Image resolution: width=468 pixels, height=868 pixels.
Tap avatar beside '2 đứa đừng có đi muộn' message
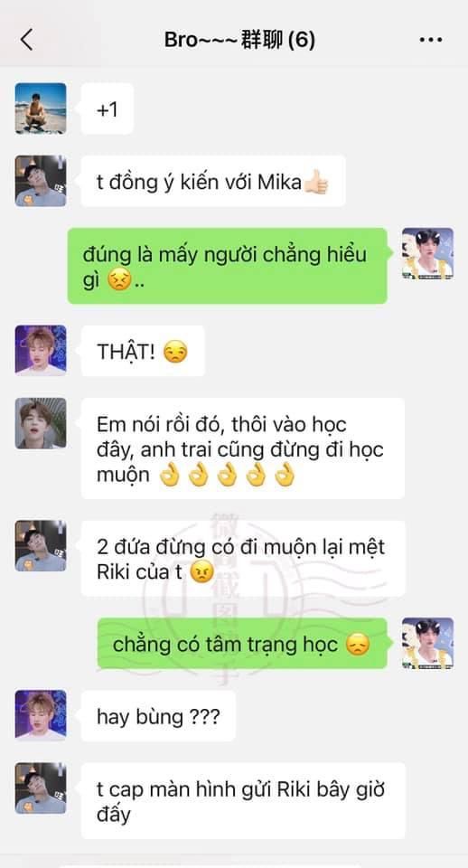(41, 546)
